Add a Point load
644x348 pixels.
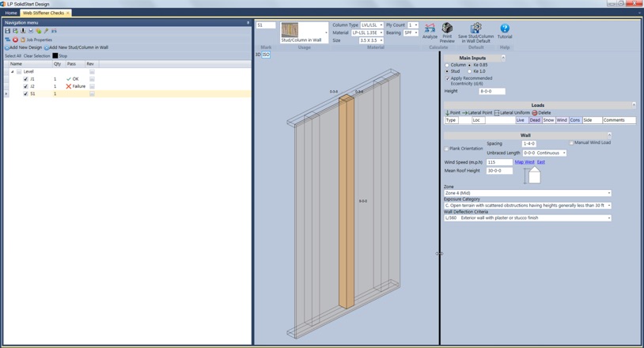tap(453, 113)
